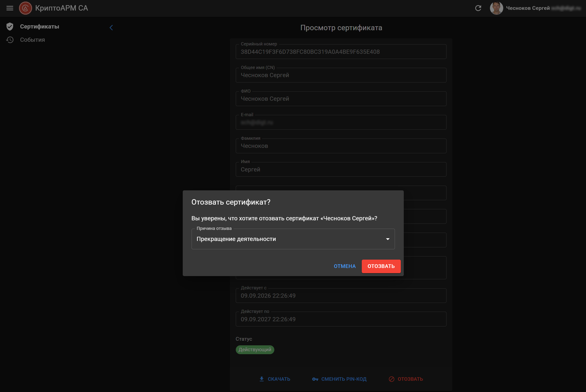Image resolution: width=586 pixels, height=392 pixels.
Task: Click the user name Чесноков Сергей in header
Action: click(528, 8)
